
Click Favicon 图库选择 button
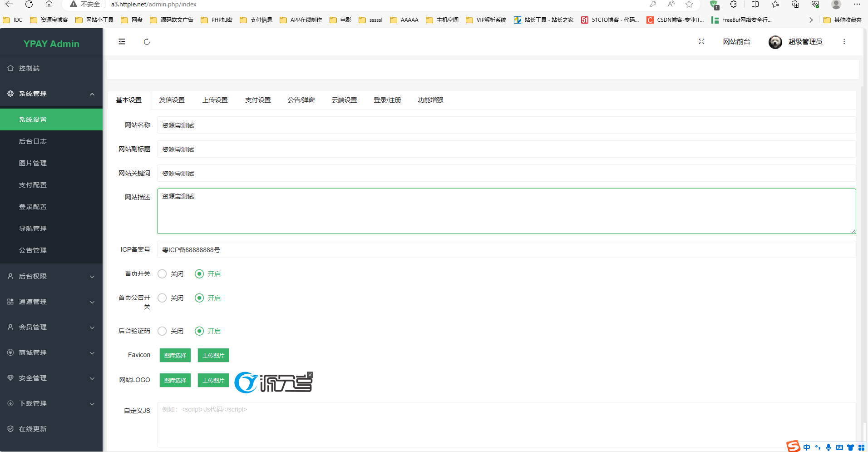(175, 355)
